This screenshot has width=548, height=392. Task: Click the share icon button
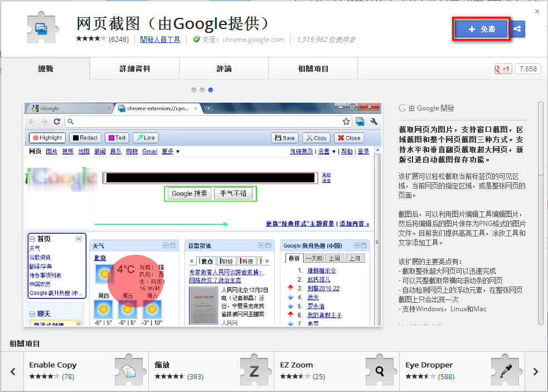point(517,29)
